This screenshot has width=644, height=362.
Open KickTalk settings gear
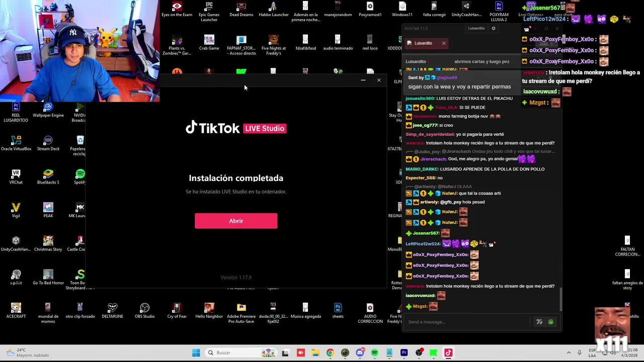tap(494, 28)
